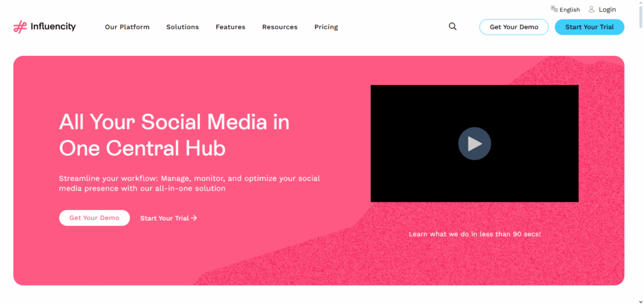Click the Login link

click(607, 9)
